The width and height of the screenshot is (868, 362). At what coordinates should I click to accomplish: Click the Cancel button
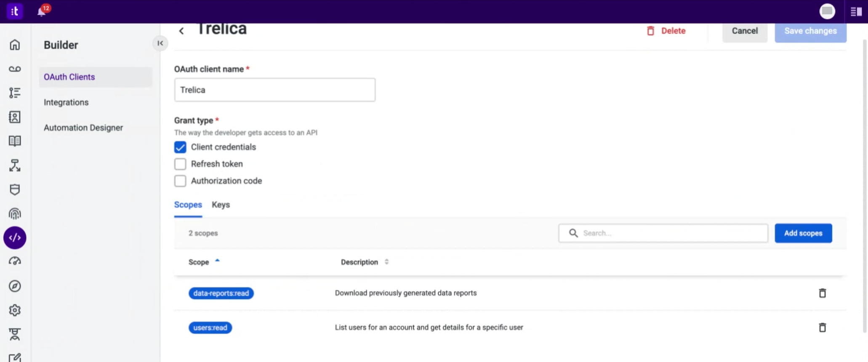click(745, 31)
